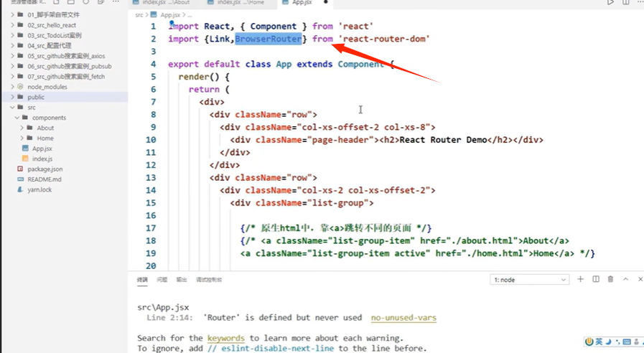Image resolution: width=644 pixels, height=353 pixels.
Task: Run code with the play icon
Action: pyautogui.click(x=610, y=2)
